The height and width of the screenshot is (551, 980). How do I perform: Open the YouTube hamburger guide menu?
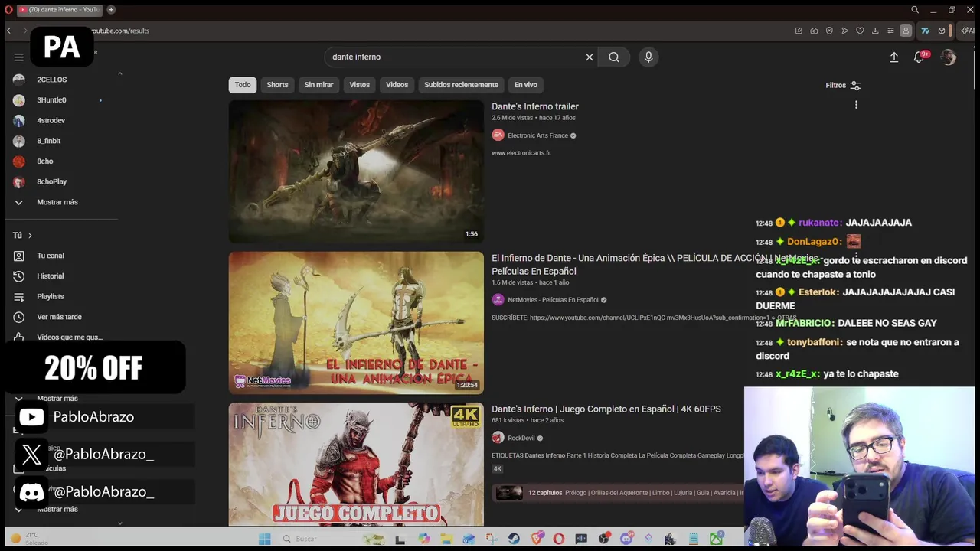[x=18, y=57]
